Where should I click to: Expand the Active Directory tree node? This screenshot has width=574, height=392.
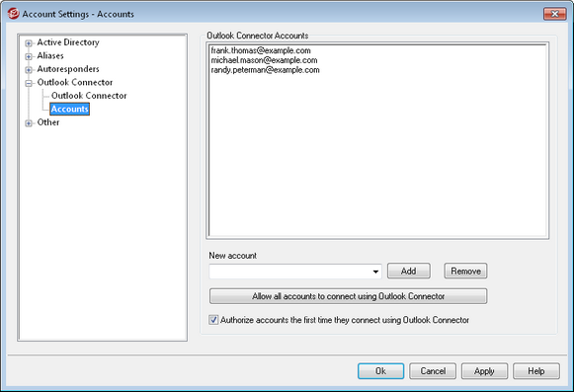(29, 43)
